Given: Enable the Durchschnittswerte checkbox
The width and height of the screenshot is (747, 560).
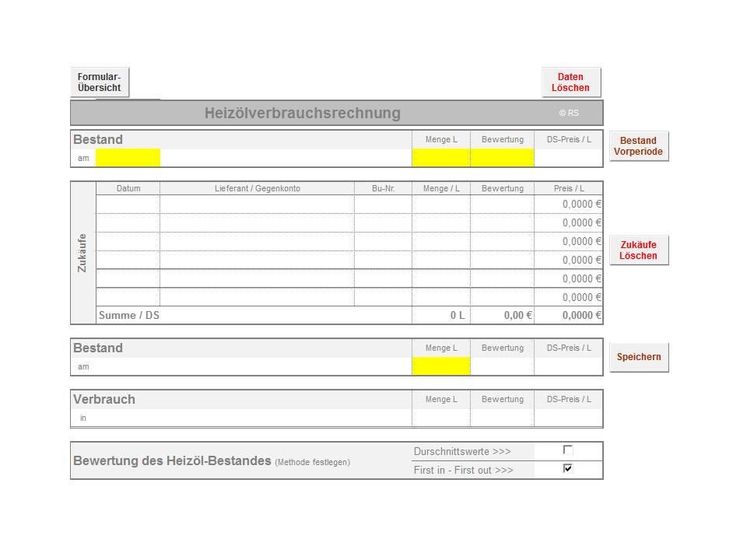Looking at the screenshot, I should point(568,450).
